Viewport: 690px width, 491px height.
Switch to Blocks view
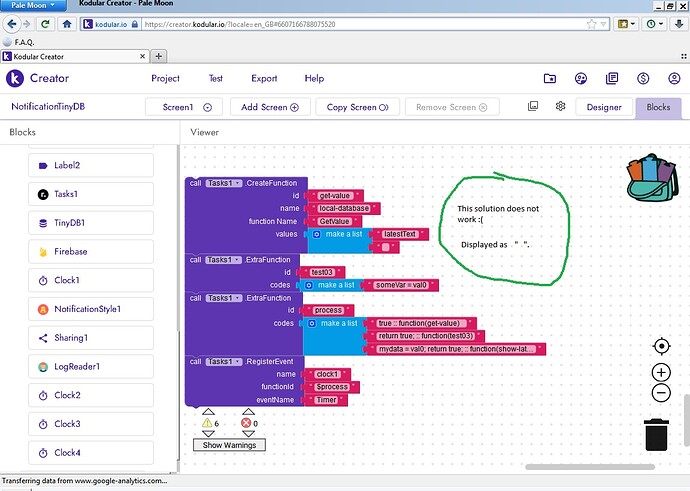point(658,107)
